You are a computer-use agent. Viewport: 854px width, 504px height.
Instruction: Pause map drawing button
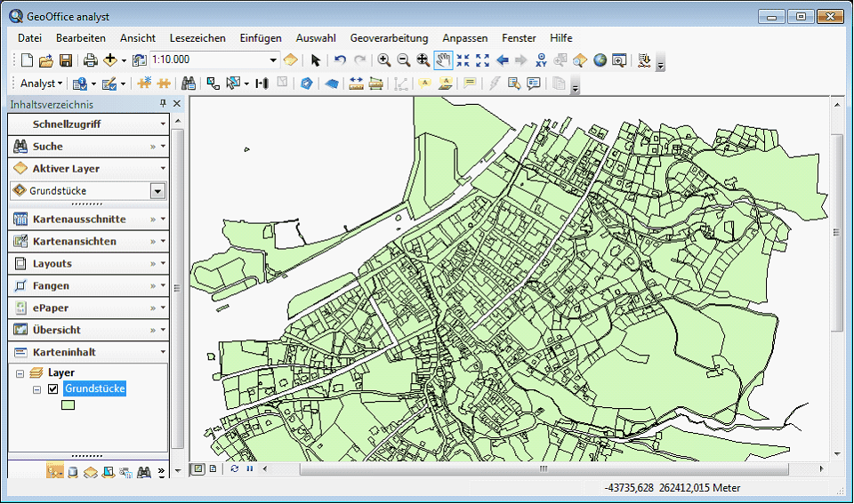coord(249,468)
